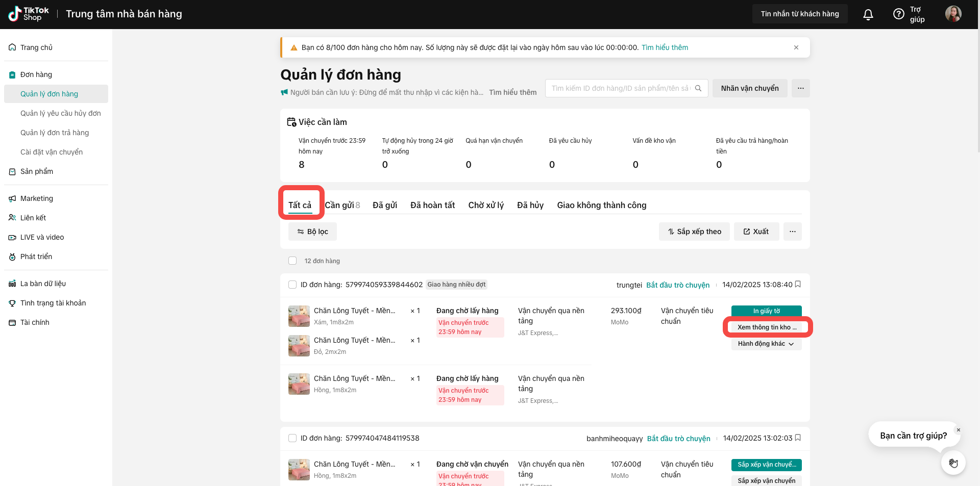Dismiss the order limit warning banner
The height and width of the screenshot is (486, 980).
coord(796,47)
